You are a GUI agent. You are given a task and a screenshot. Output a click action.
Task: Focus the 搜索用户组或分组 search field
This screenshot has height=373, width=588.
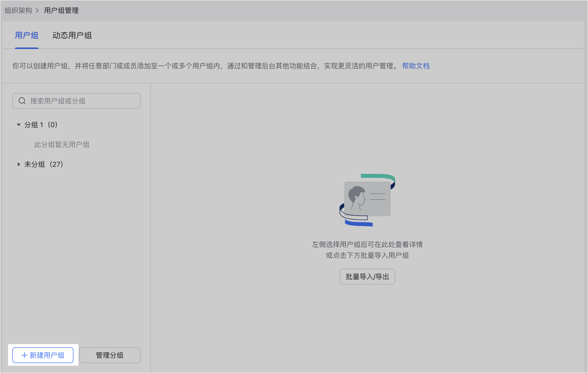[82, 101]
